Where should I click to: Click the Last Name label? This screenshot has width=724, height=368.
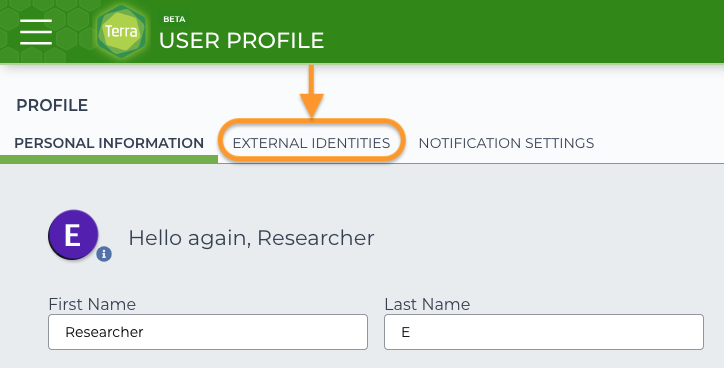[427, 304]
